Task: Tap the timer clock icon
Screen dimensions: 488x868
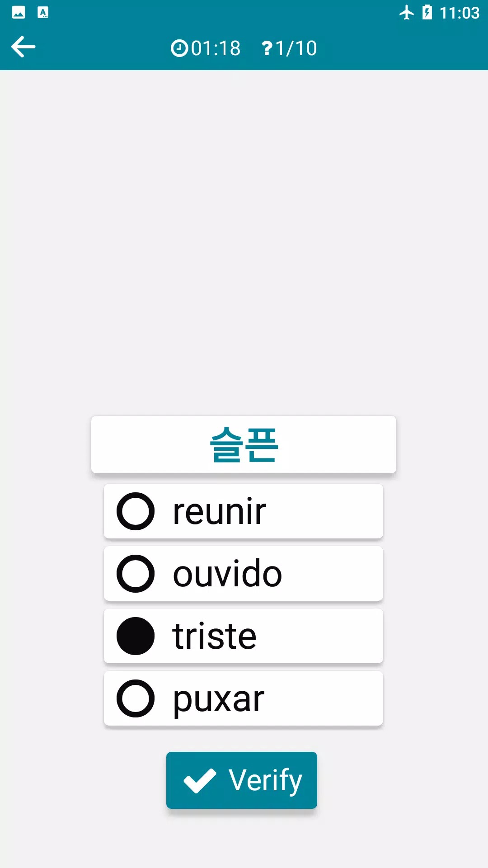Action: coord(179,48)
